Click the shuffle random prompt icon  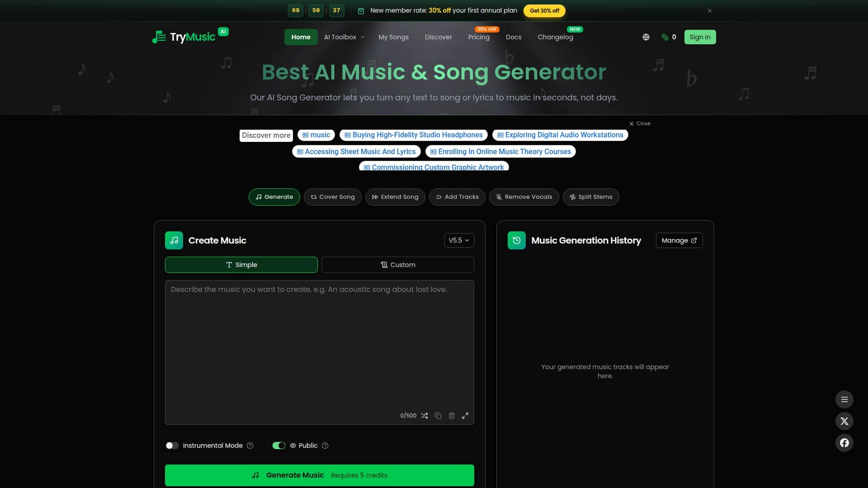coord(424,416)
